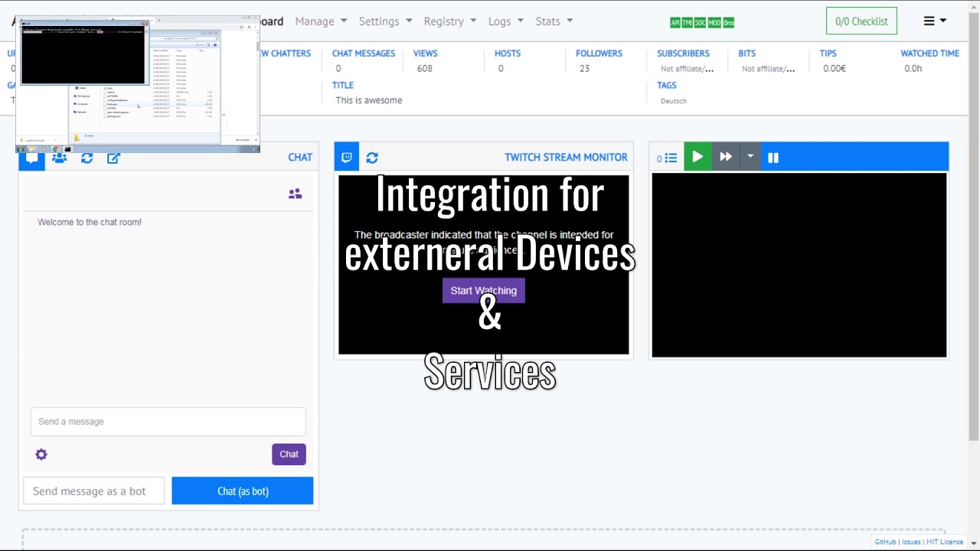Open the MIT License footer link
This screenshot has width=980, height=551.
click(945, 542)
